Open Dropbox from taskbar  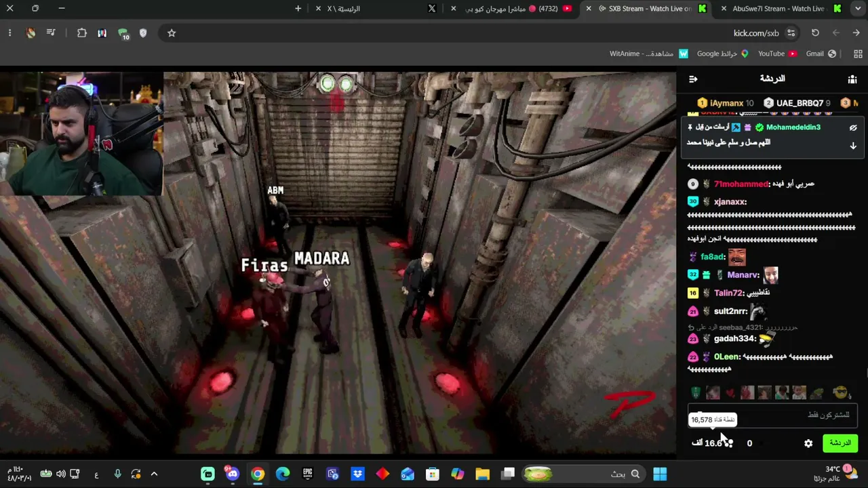point(357,474)
